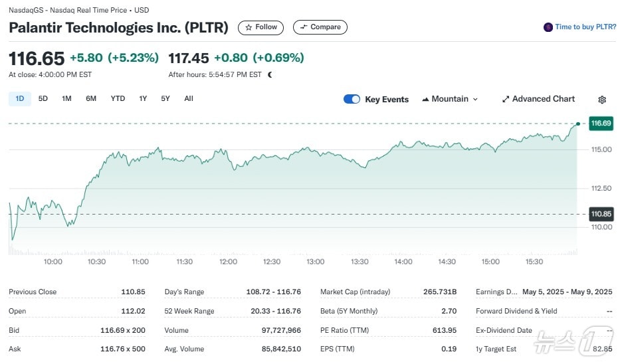Click the Mountain chart type icon
The image size is (620, 364).
425,99
